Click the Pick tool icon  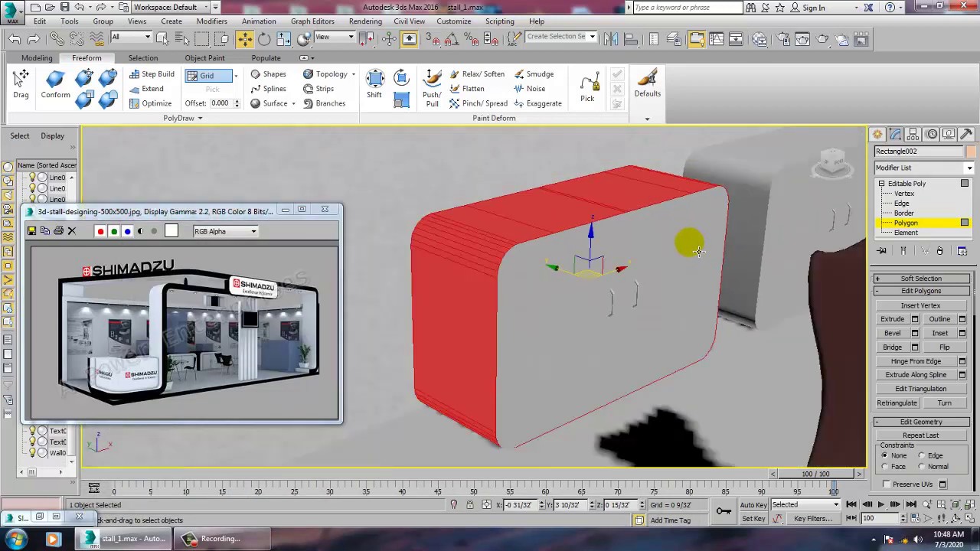point(587,87)
